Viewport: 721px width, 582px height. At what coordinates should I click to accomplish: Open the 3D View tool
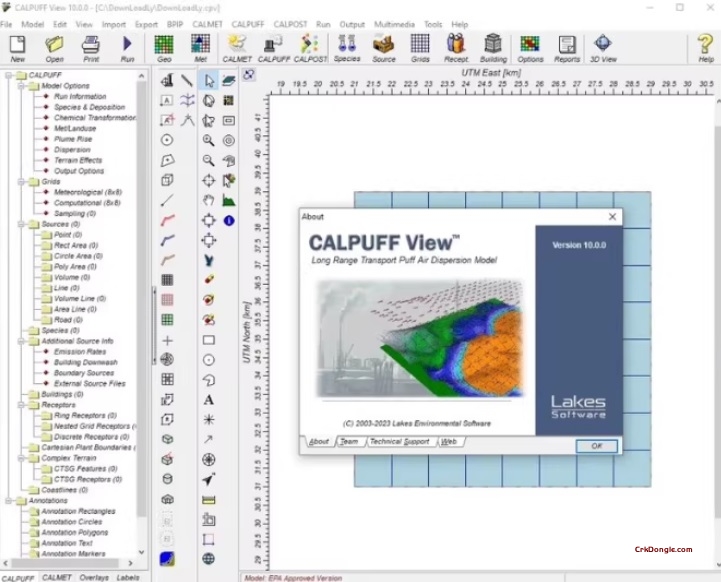coord(603,48)
